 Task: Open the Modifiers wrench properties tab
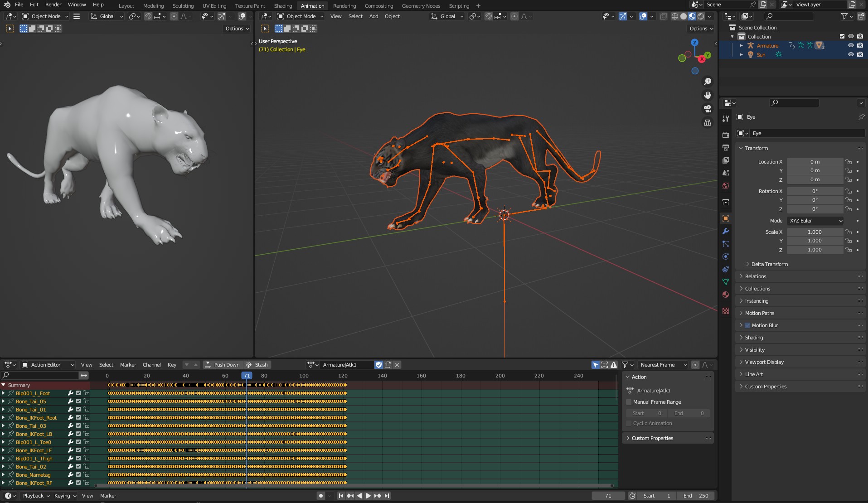pyautogui.click(x=726, y=231)
